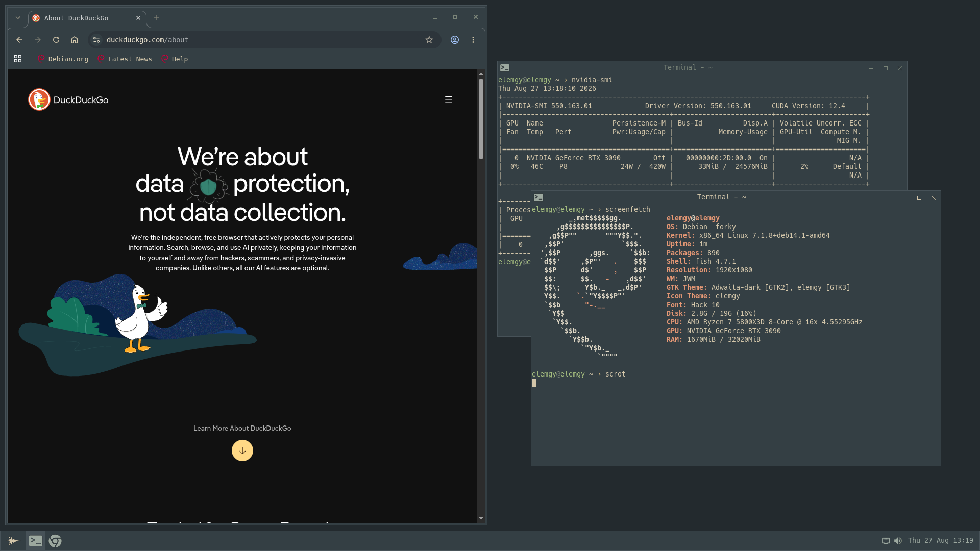Open the taskbar application launcher icon

point(13,541)
